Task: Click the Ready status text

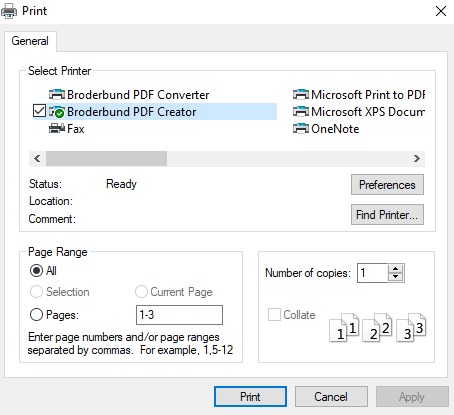Action: (x=121, y=184)
